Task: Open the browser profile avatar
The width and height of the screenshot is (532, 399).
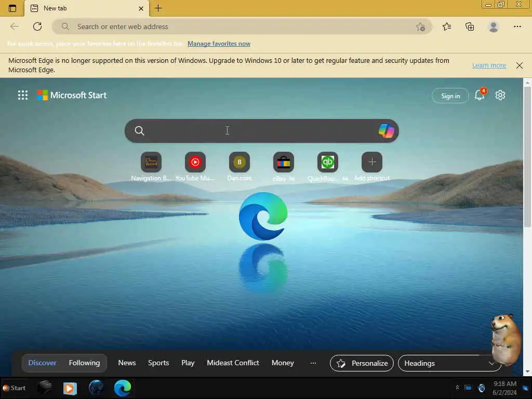Action: point(494,26)
